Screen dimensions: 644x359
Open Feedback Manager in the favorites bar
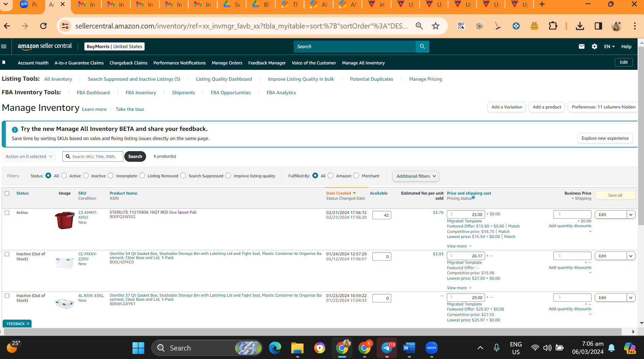[267, 63]
